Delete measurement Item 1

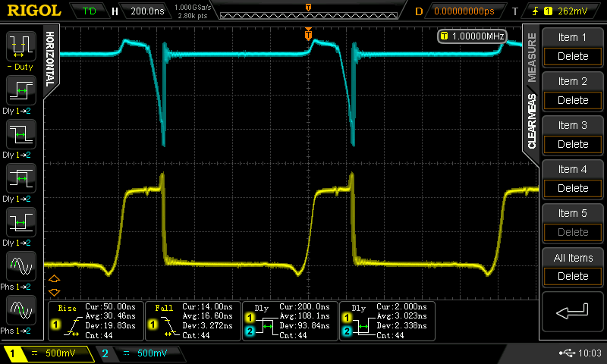pyautogui.click(x=573, y=56)
